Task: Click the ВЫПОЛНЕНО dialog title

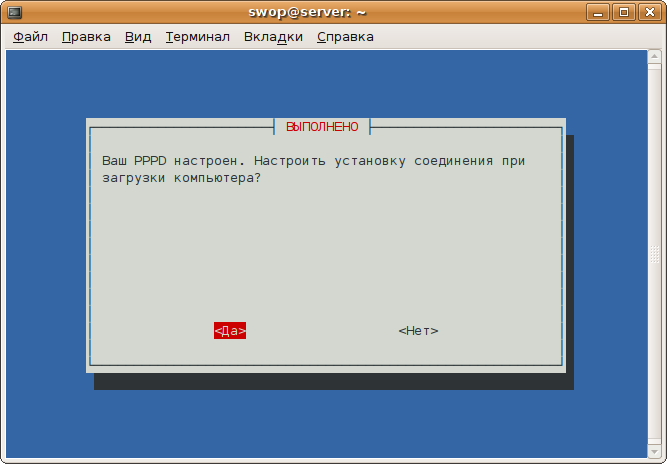Action: [x=322, y=127]
